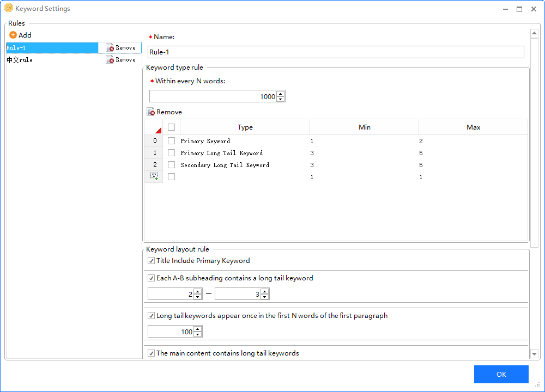Click Remove above the keyword type table
Screen dimensions: 545x392
(x=165, y=112)
